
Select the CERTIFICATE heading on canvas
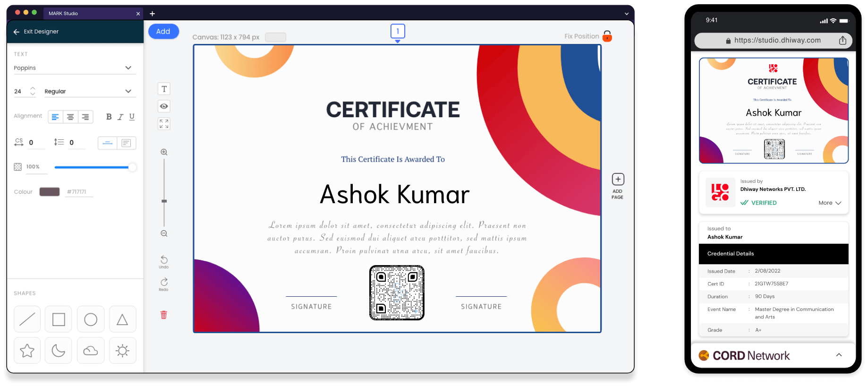[x=393, y=110]
